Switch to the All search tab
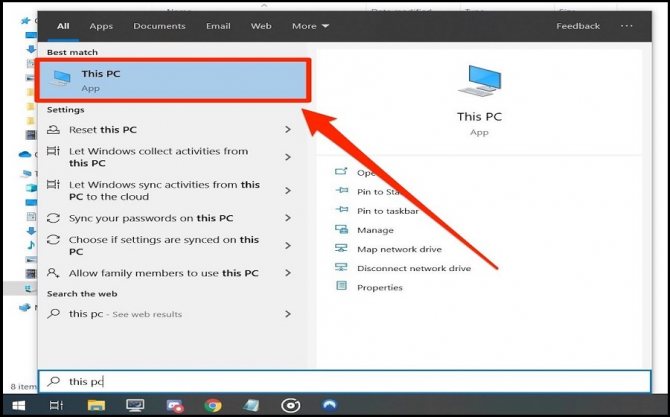This screenshot has height=417, width=670. (63, 26)
